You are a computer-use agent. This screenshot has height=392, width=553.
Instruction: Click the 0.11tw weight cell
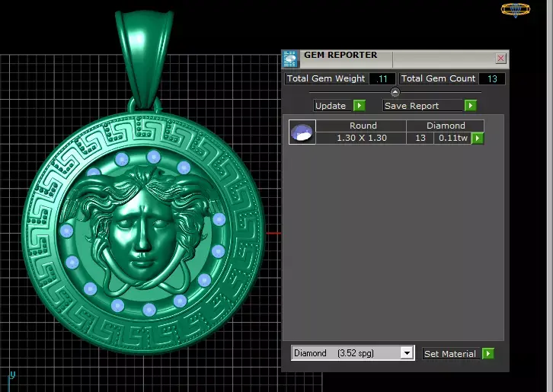pos(453,138)
